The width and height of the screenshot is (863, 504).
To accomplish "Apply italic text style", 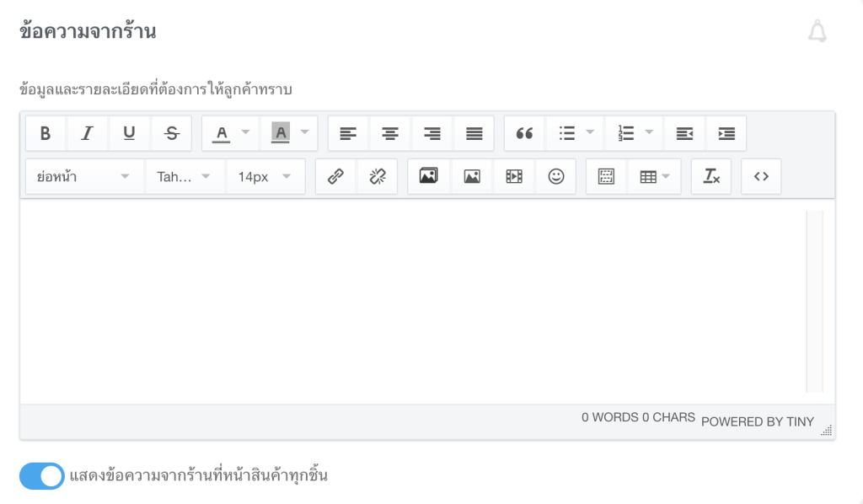I will (87, 133).
